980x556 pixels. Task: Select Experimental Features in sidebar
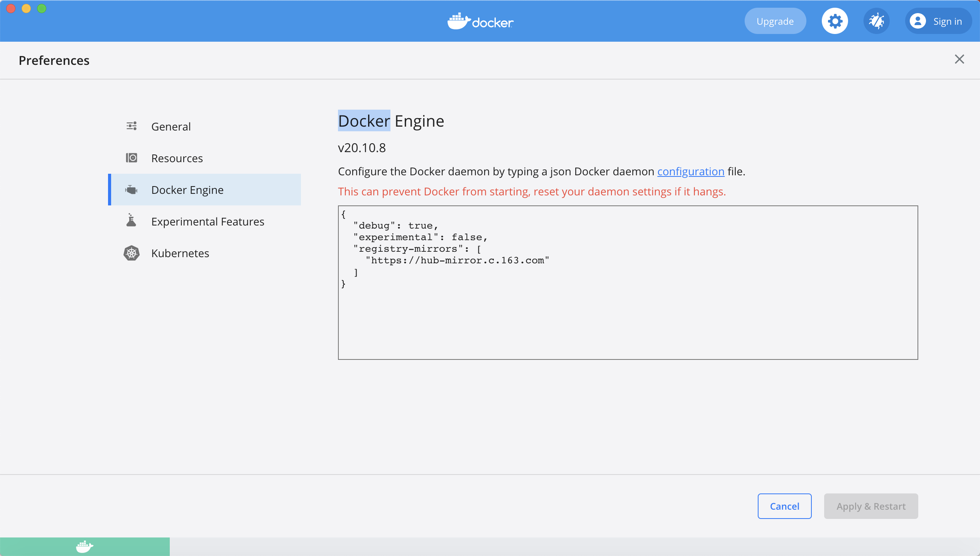[208, 222]
